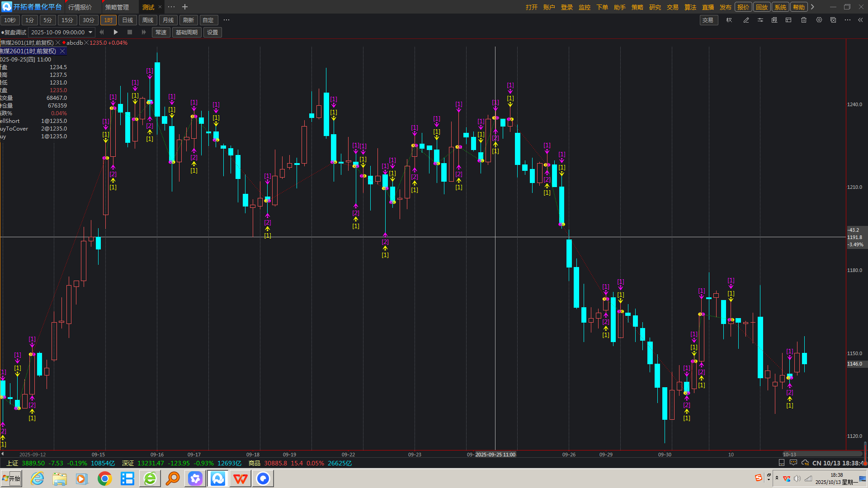The image size is (868, 488).
Task: Select the 15分 period button
Action: 67,20
